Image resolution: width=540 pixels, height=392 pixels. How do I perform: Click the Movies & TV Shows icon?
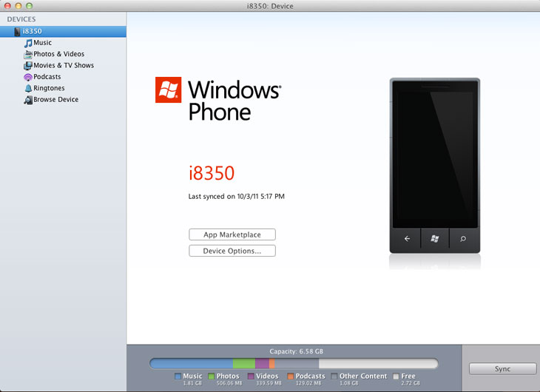pos(27,65)
